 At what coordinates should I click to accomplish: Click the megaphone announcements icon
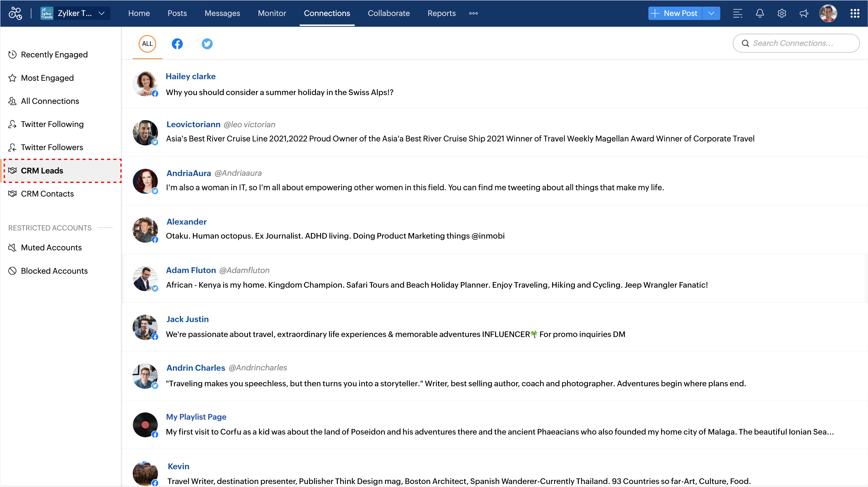tap(804, 13)
